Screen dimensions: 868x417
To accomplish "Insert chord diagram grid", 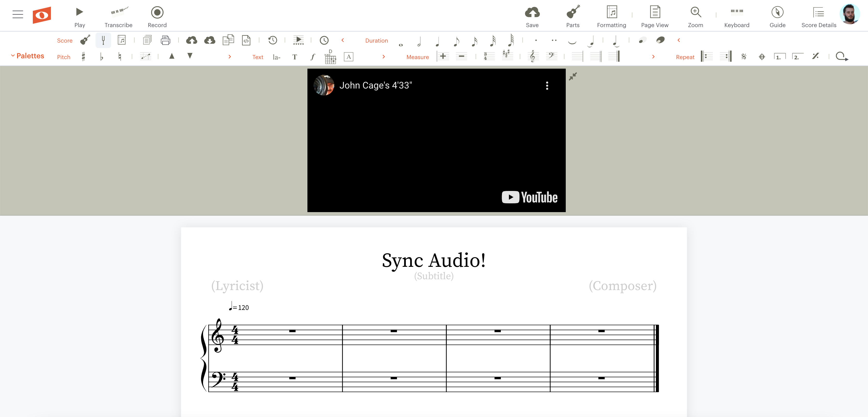I will [330, 56].
